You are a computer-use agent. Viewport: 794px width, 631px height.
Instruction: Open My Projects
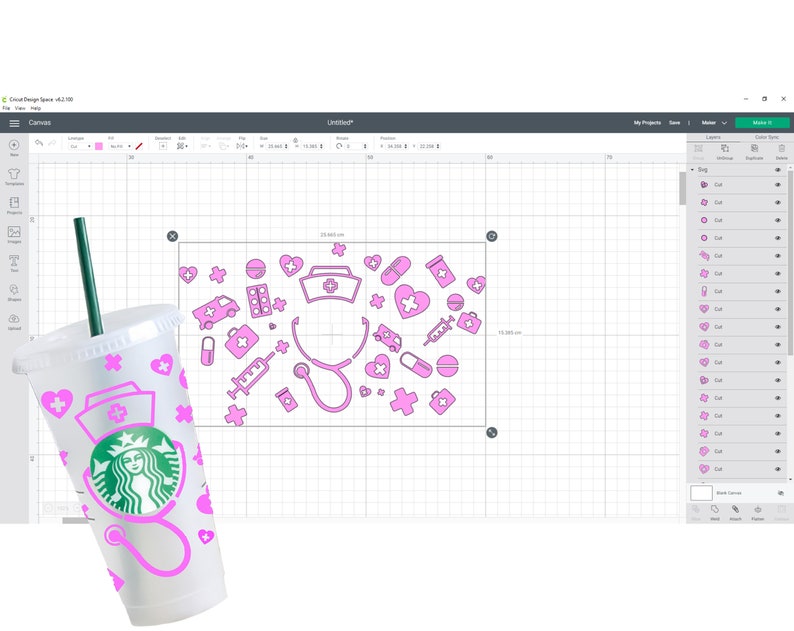[x=647, y=123]
